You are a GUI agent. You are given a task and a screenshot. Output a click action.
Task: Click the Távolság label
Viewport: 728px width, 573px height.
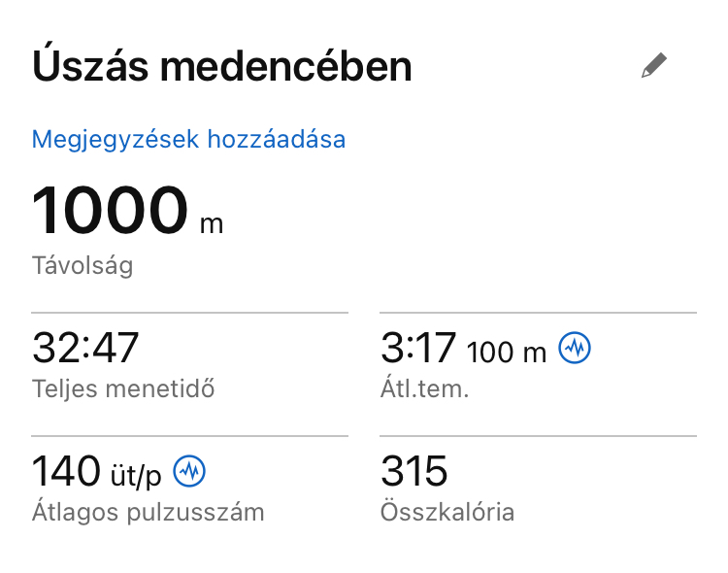pos(83,266)
